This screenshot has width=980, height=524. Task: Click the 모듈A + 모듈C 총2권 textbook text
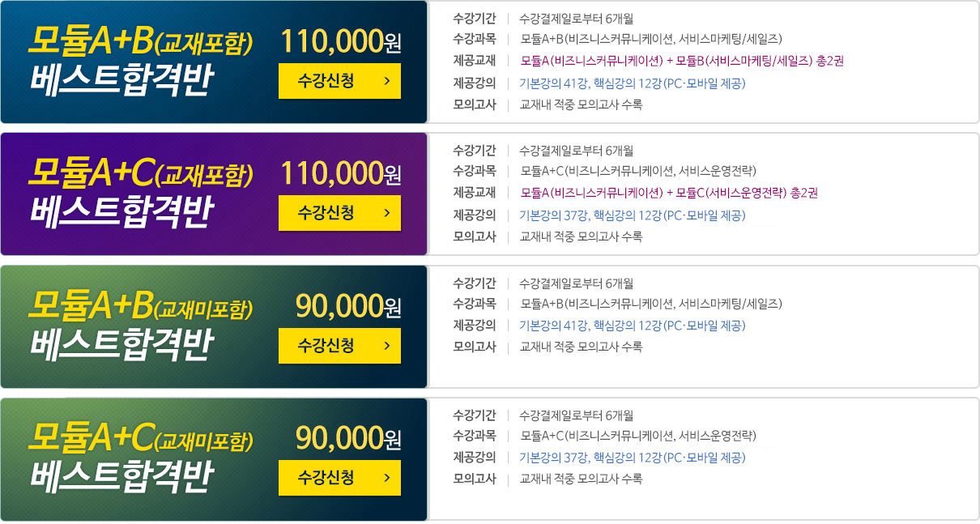[x=669, y=193]
